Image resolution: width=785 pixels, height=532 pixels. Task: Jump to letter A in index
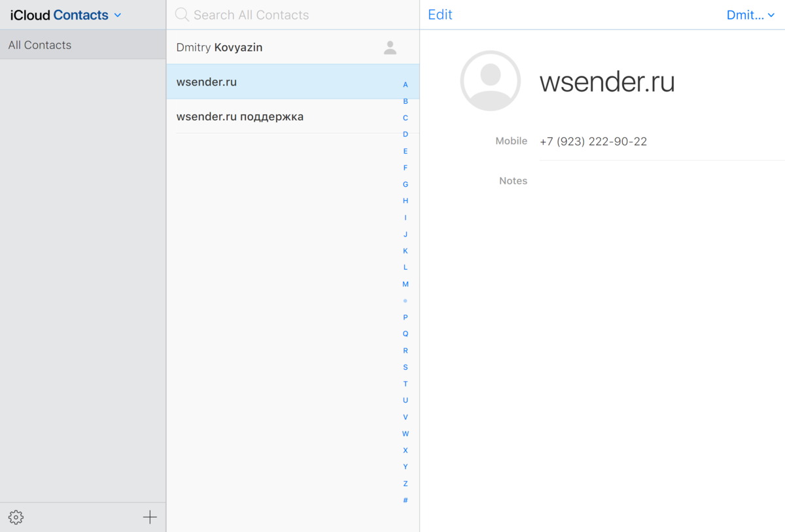pyautogui.click(x=406, y=85)
